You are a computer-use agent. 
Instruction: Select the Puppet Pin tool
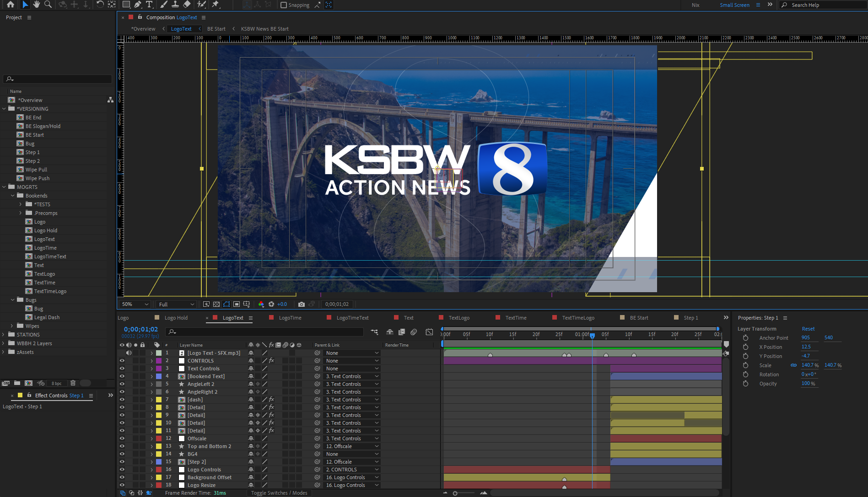pos(216,5)
